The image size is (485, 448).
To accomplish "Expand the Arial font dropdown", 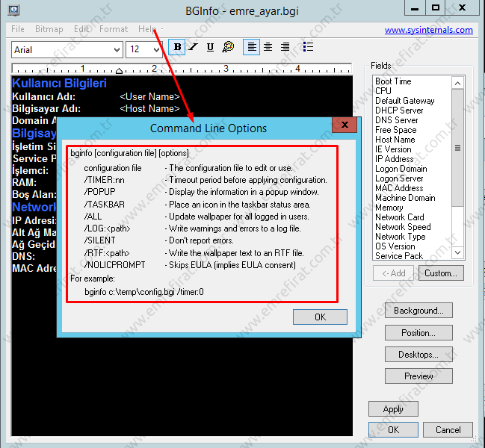I will click(x=116, y=50).
